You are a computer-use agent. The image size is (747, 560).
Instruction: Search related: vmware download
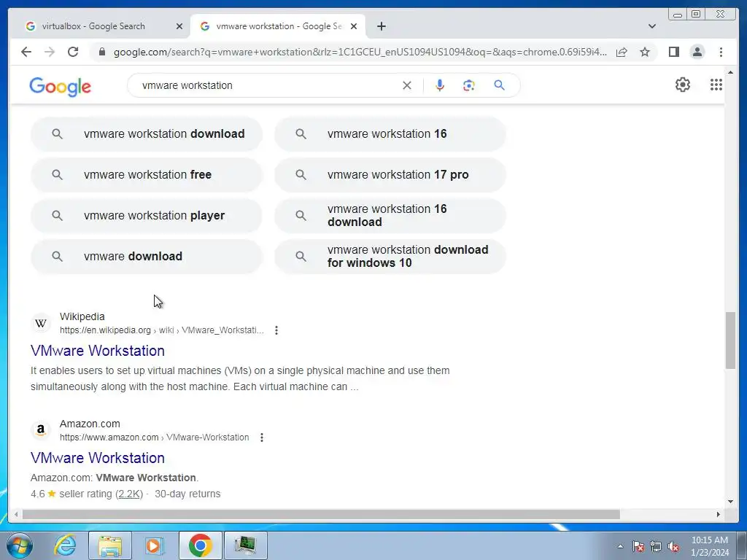(x=146, y=256)
